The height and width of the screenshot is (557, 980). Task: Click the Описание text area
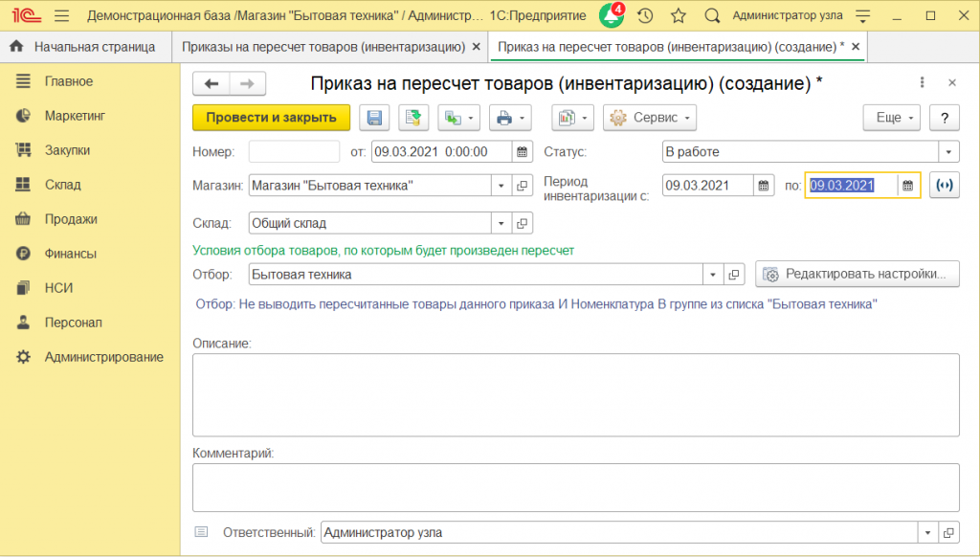[575, 395]
